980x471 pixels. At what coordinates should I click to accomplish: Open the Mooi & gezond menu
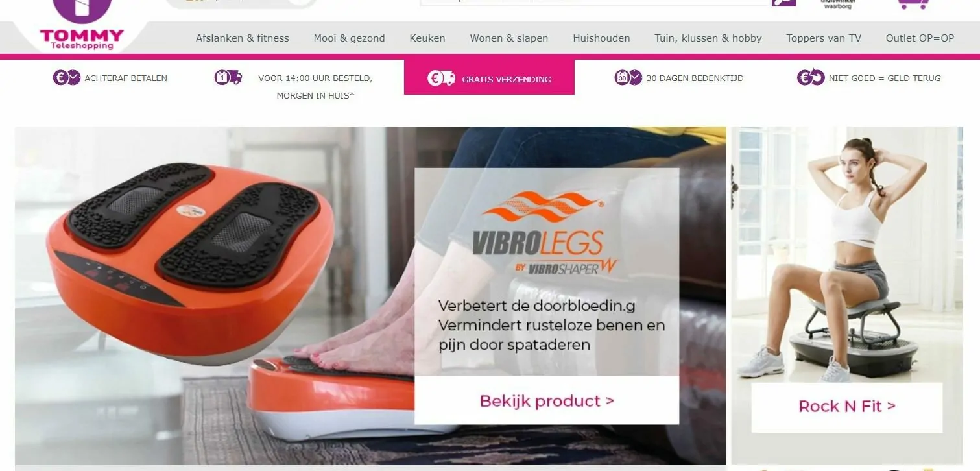349,38
